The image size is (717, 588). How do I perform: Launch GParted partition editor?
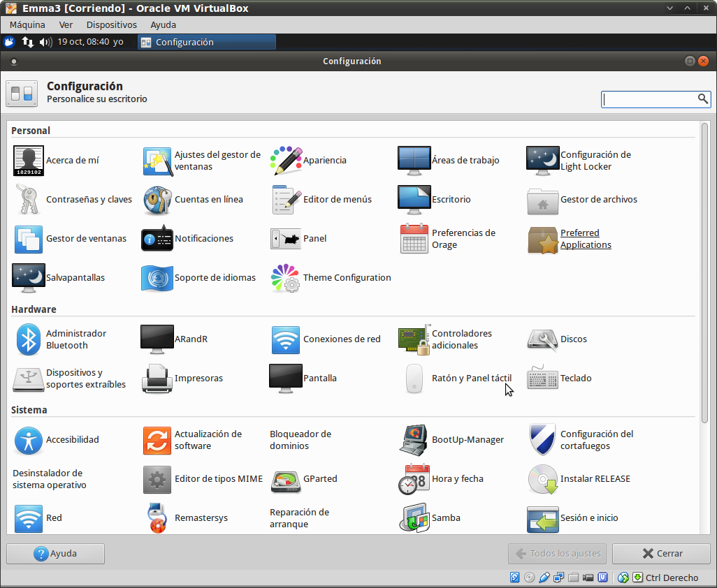click(x=286, y=479)
